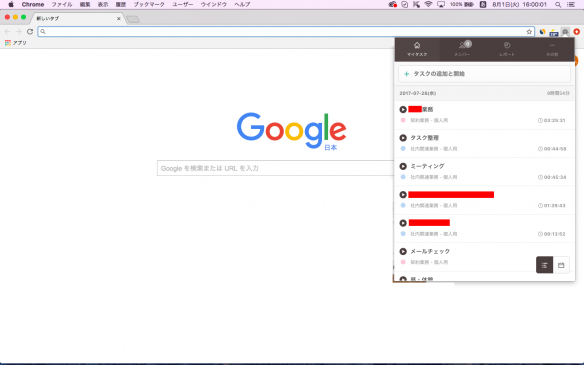Click the Wi-Fi status icon

428,4
